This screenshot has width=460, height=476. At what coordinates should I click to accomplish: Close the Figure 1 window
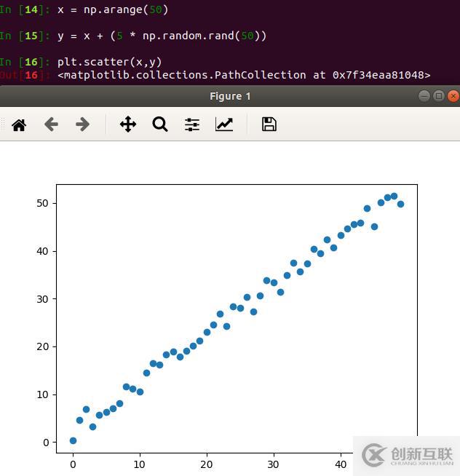[x=453, y=96]
